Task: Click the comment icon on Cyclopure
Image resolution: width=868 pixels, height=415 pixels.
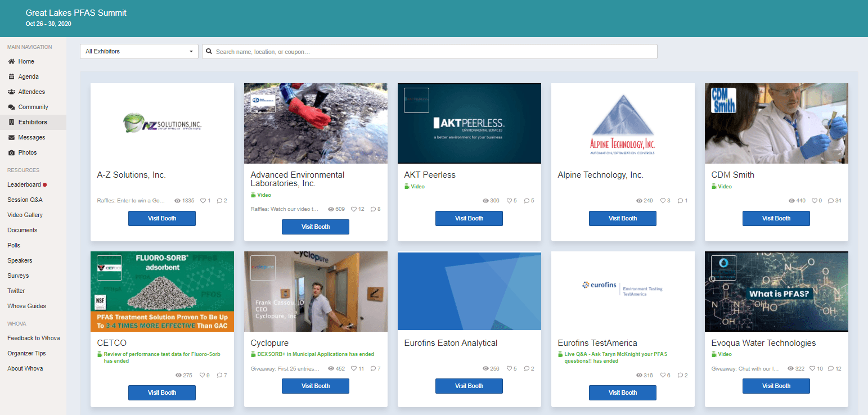Action: [x=373, y=369]
